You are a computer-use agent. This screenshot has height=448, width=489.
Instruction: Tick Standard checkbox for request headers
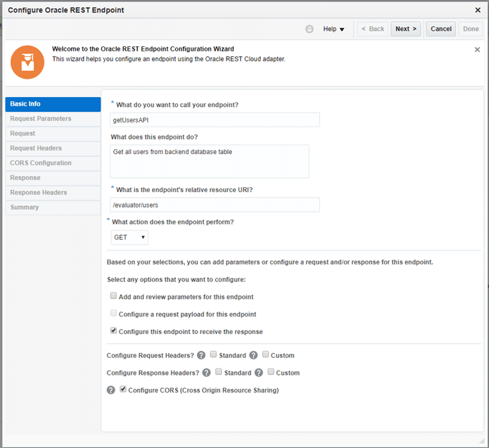click(213, 355)
